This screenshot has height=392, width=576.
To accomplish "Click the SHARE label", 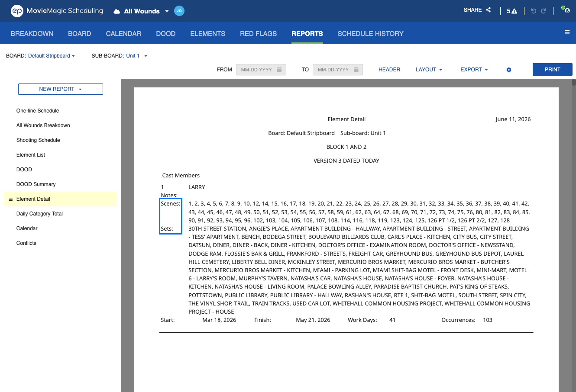I will click(x=472, y=10).
